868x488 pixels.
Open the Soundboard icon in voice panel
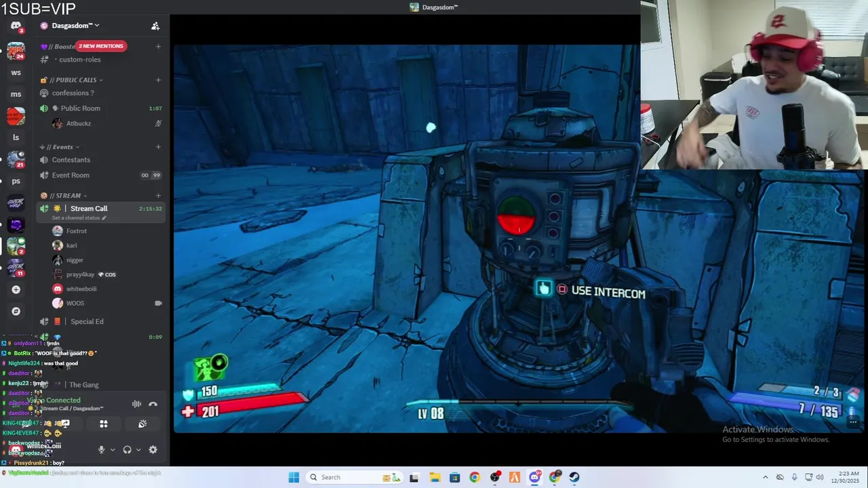pyautogui.click(x=142, y=424)
